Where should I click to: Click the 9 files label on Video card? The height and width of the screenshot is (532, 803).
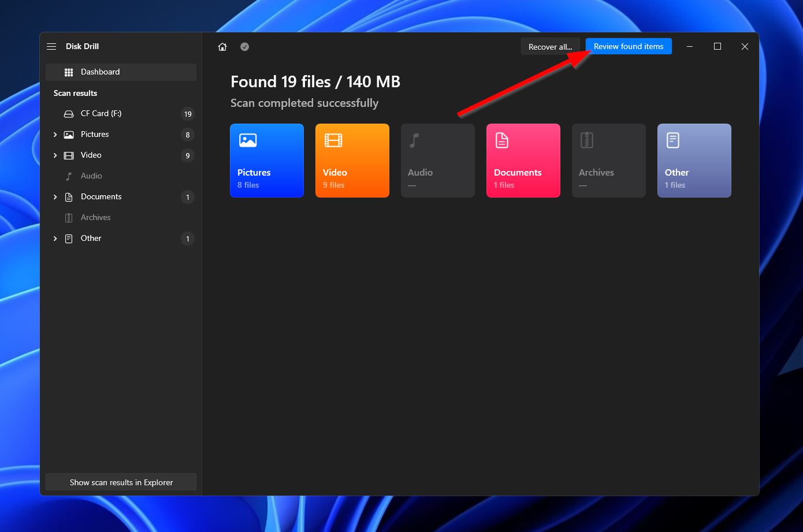click(334, 185)
